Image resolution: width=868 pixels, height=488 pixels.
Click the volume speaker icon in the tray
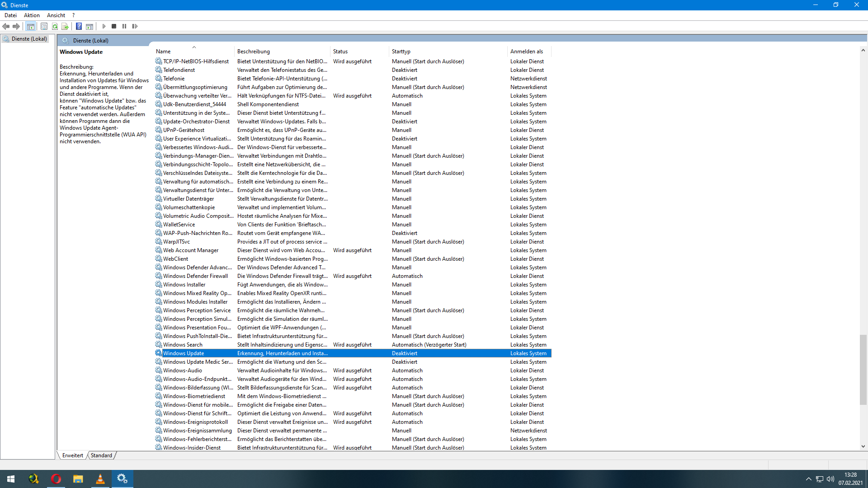coord(830,479)
